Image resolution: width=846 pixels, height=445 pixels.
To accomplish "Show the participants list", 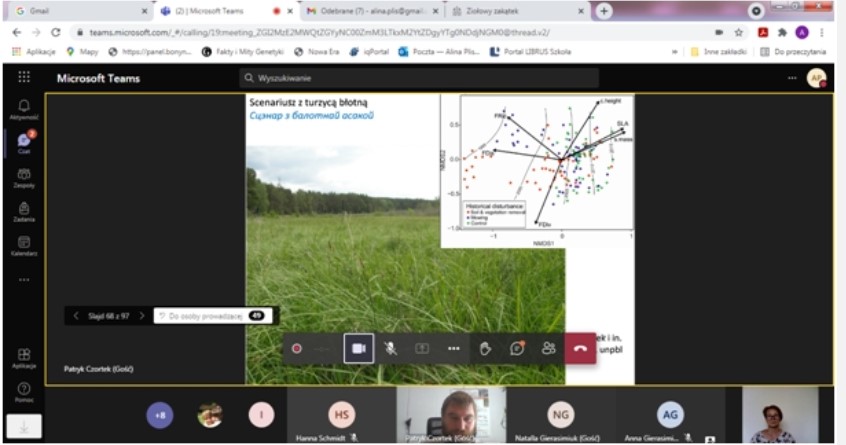I will click(548, 348).
